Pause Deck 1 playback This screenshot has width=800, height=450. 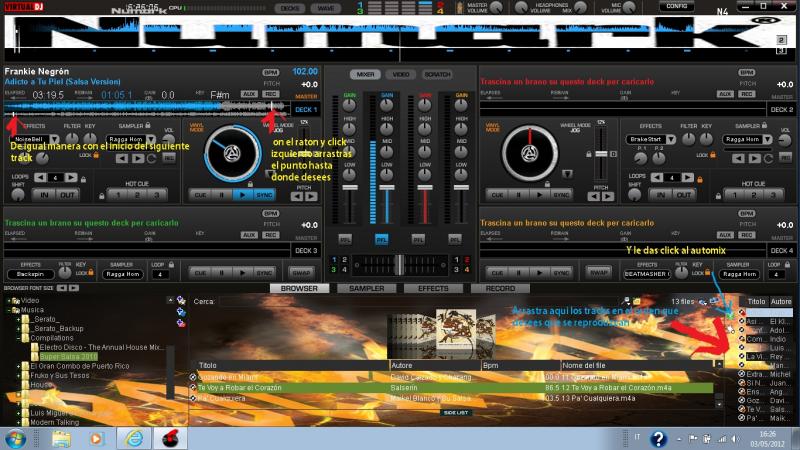click(x=221, y=195)
